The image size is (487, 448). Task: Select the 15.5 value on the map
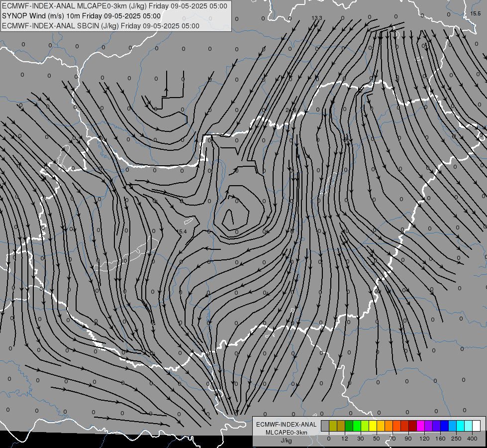(476, 13)
